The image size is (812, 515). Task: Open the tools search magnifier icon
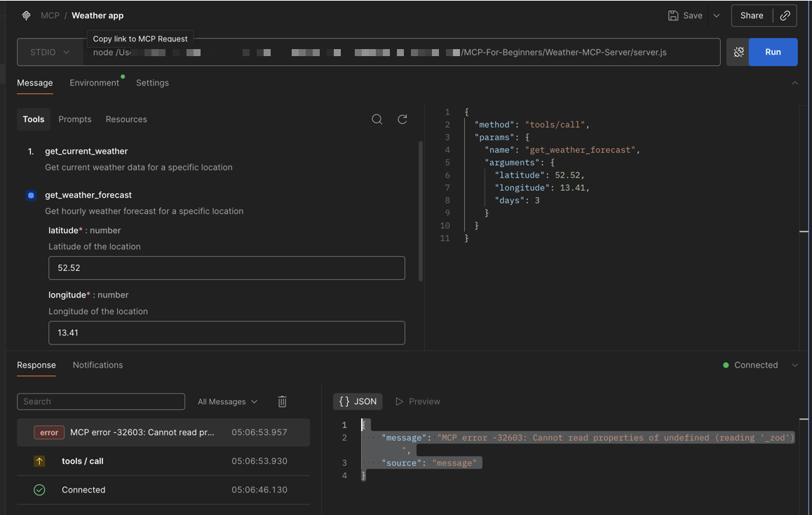point(377,119)
